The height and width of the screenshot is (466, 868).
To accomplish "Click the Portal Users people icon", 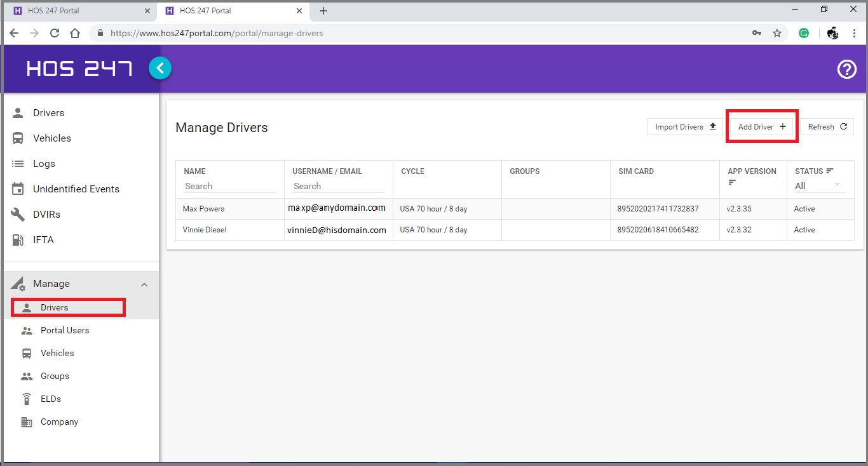I will pos(27,330).
